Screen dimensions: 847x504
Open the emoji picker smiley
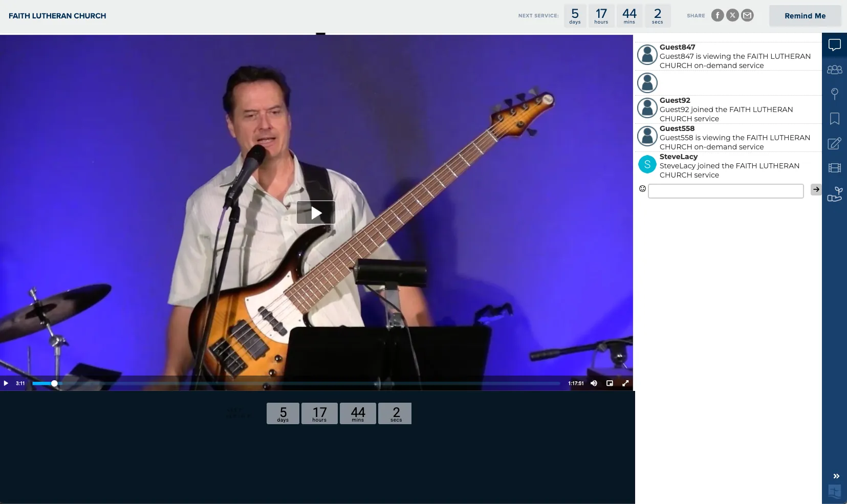642,189
